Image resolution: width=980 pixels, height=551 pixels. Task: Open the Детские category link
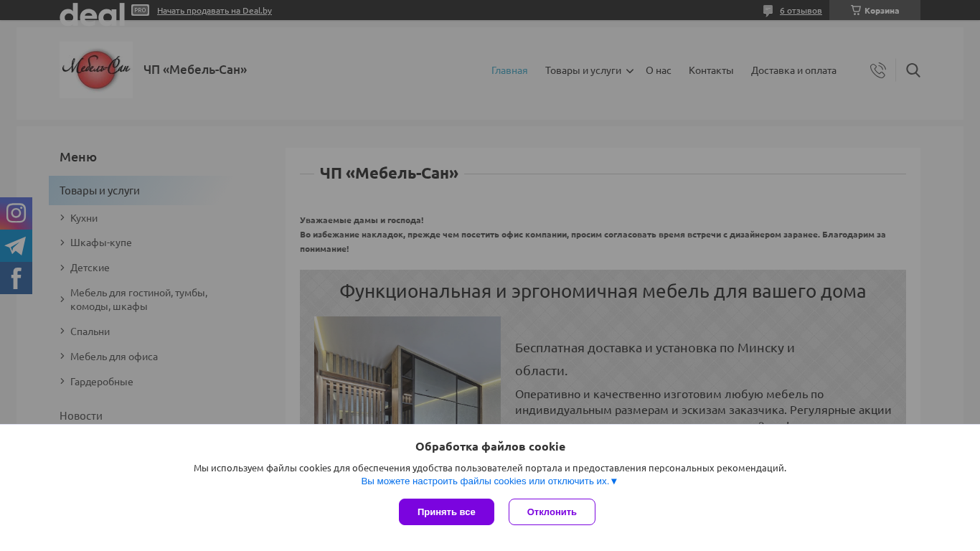[x=90, y=268]
